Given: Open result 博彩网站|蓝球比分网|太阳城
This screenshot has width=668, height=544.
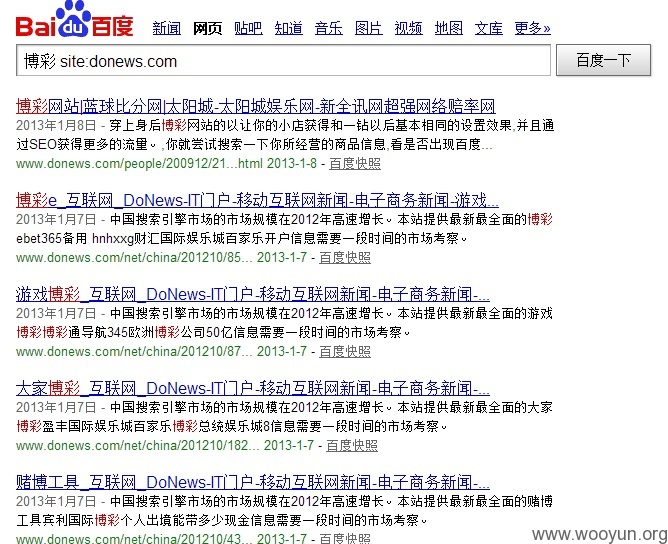Looking at the screenshot, I should [256, 106].
